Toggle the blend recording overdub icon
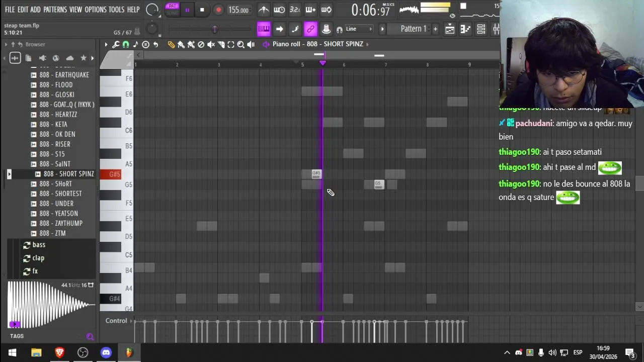Screen dimensions: 644x362 point(310,10)
